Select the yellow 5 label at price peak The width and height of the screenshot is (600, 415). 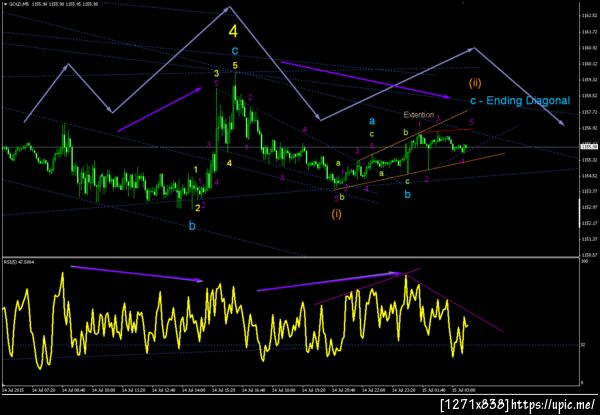[x=235, y=66]
